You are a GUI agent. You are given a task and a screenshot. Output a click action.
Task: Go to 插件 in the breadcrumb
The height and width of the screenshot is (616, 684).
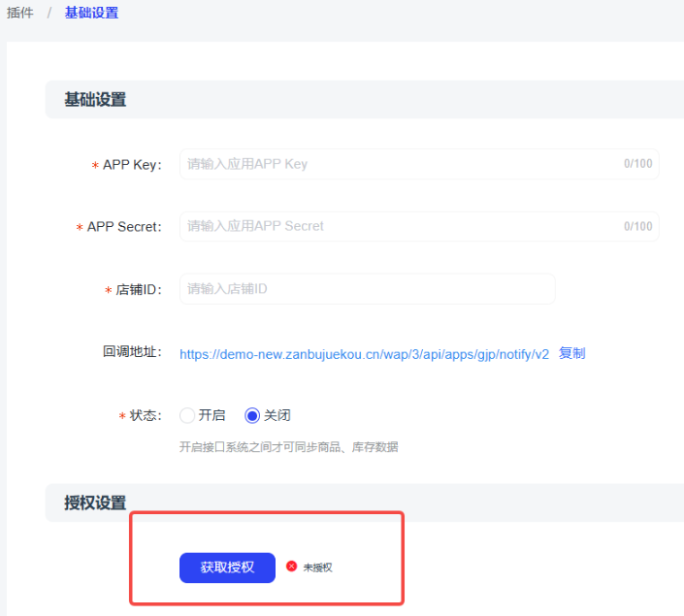click(x=20, y=14)
